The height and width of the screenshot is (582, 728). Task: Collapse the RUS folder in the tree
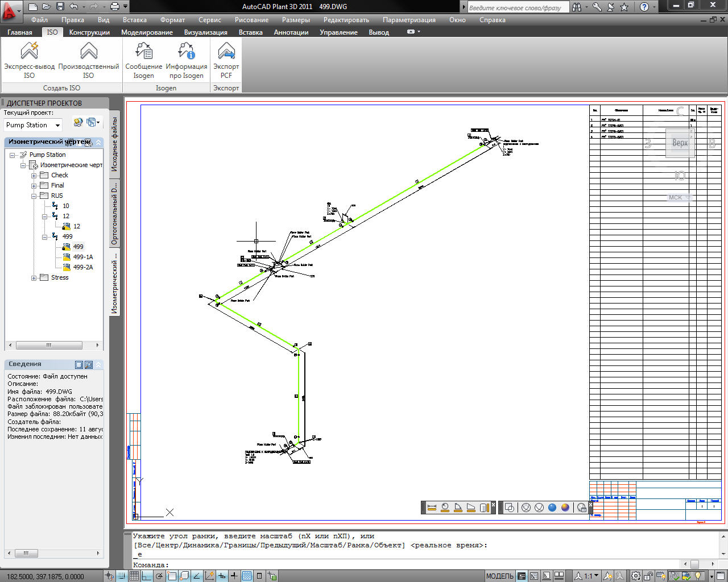(x=34, y=196)
